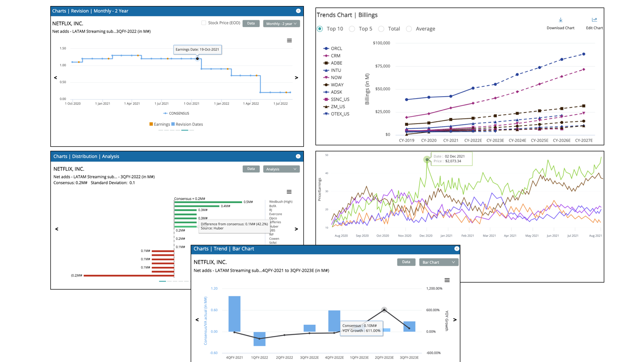This screenshot has width=644, height=362.
Task: Click ORCL CY-2027E data point
Action: [x=584, y=54]
